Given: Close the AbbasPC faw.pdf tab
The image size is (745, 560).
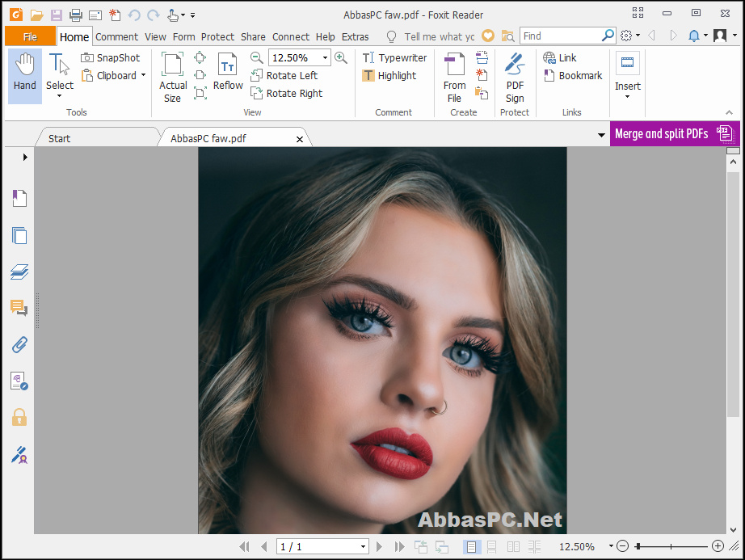Looking at the screenshot, I should [299, 139].
